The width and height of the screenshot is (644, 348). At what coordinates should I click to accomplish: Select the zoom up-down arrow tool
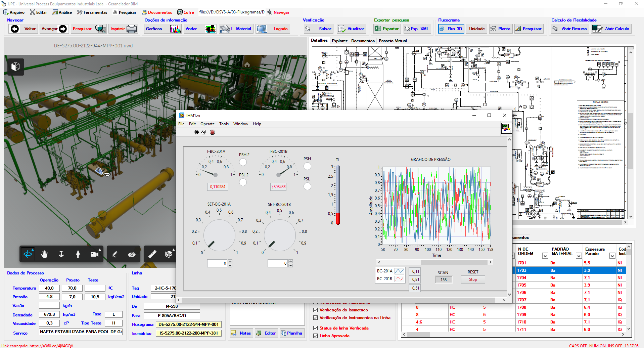(61, 254)
